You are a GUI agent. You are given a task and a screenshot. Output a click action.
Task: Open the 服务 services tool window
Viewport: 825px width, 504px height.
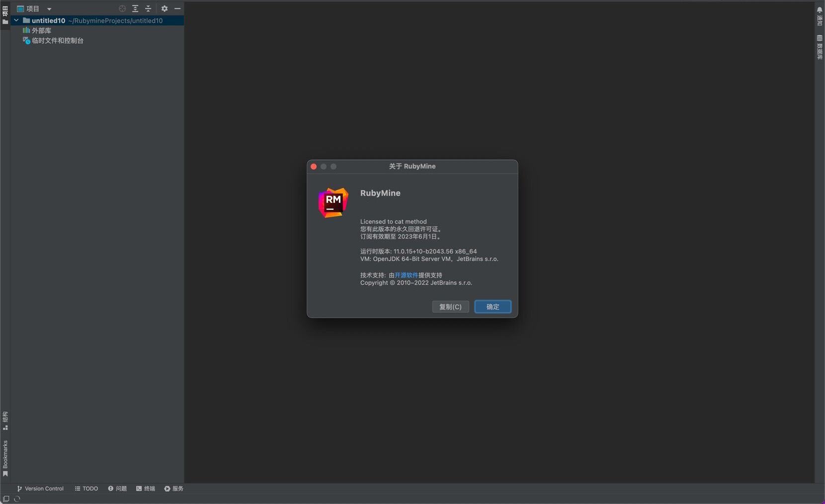(174, 489)
